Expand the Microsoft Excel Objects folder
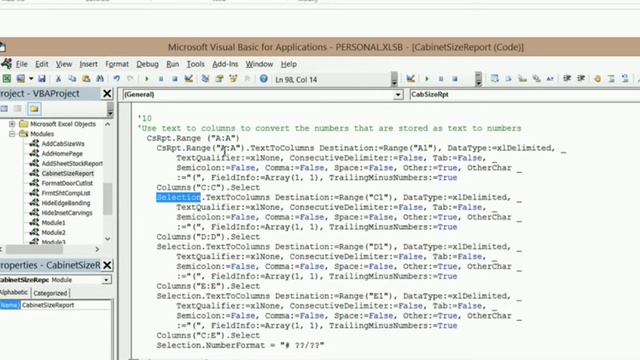640x360 pixels. (x=12, y=124)
